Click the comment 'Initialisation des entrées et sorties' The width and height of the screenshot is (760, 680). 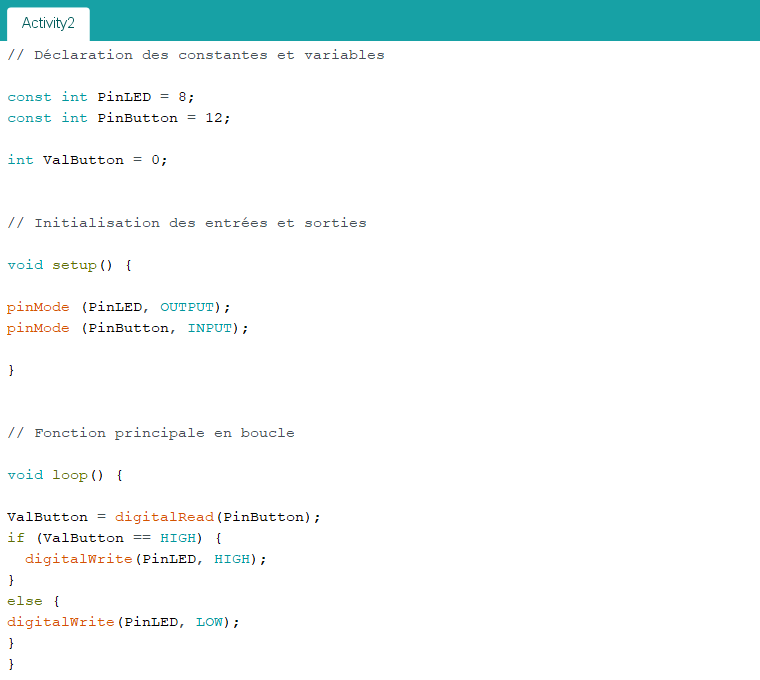[x=187, y=223]
